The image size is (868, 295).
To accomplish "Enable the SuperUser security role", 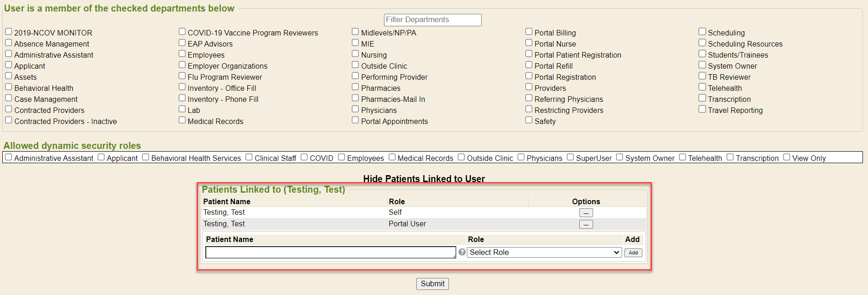I will (x=571, y=157).
